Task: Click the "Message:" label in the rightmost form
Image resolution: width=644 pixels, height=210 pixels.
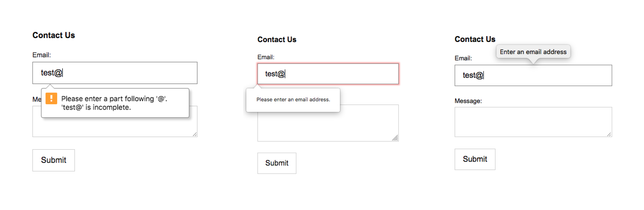Action: click(x=468, y=101)
